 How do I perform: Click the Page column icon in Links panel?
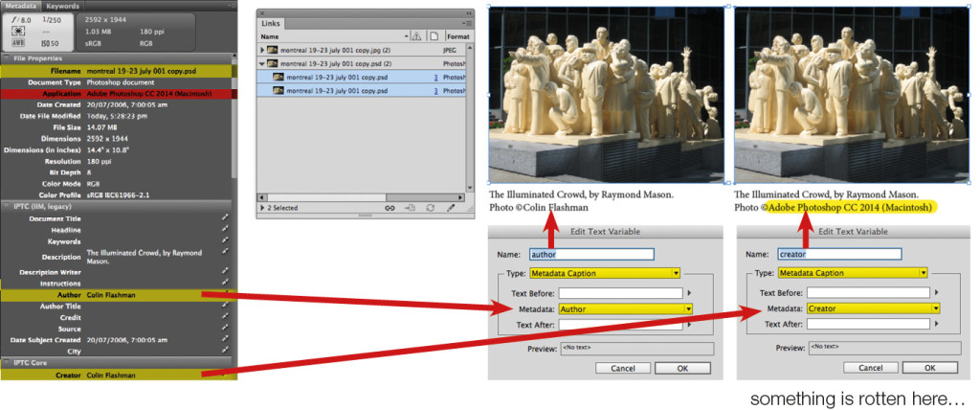[x=434, y=36]
